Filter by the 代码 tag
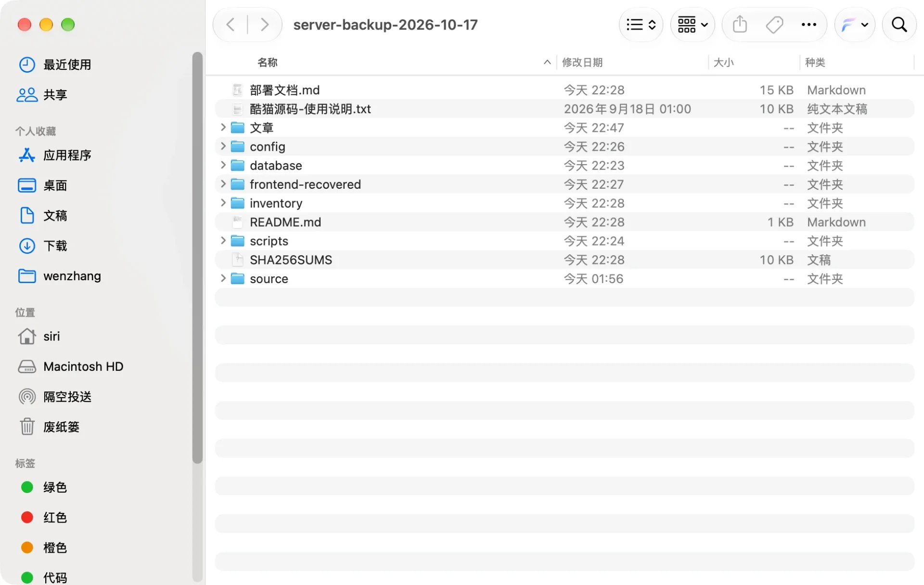The width and height of the screenshot is (924, 585). 44,577
